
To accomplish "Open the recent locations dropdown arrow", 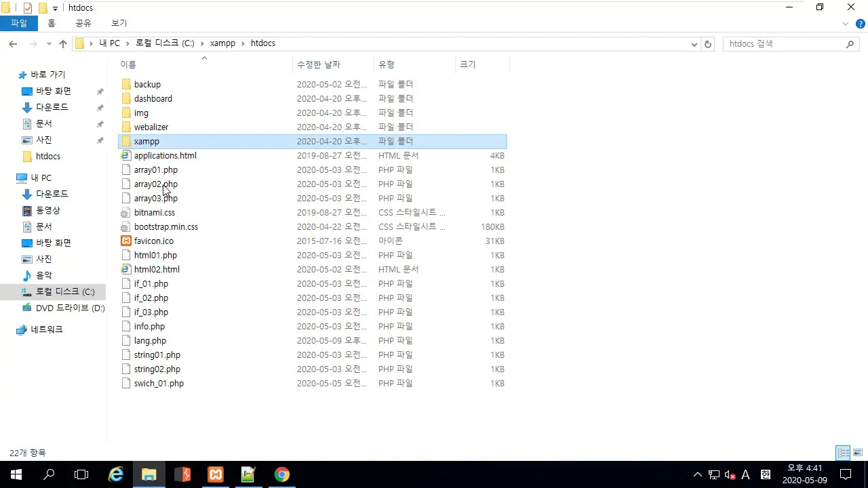I will tap(49, 43).
